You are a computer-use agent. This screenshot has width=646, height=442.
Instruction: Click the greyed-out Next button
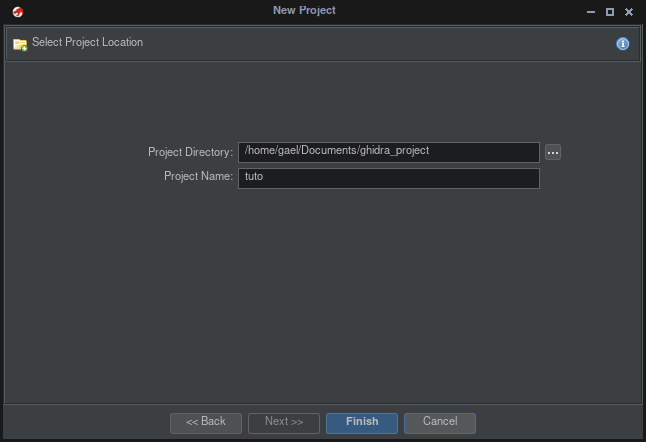(x=284, y=422)
